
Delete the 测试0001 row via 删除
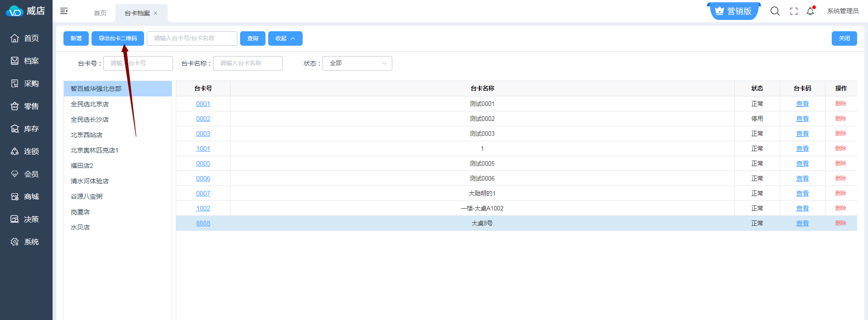840,104
